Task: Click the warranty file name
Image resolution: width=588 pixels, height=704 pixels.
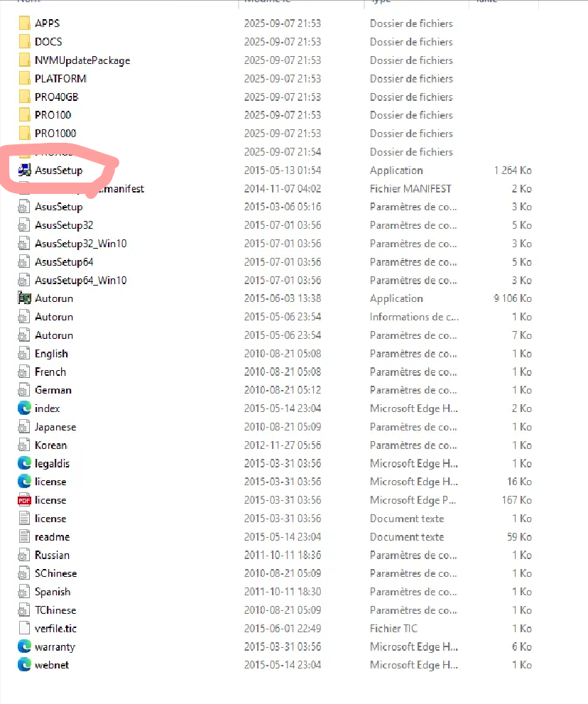Action: [x=55, y=646]
